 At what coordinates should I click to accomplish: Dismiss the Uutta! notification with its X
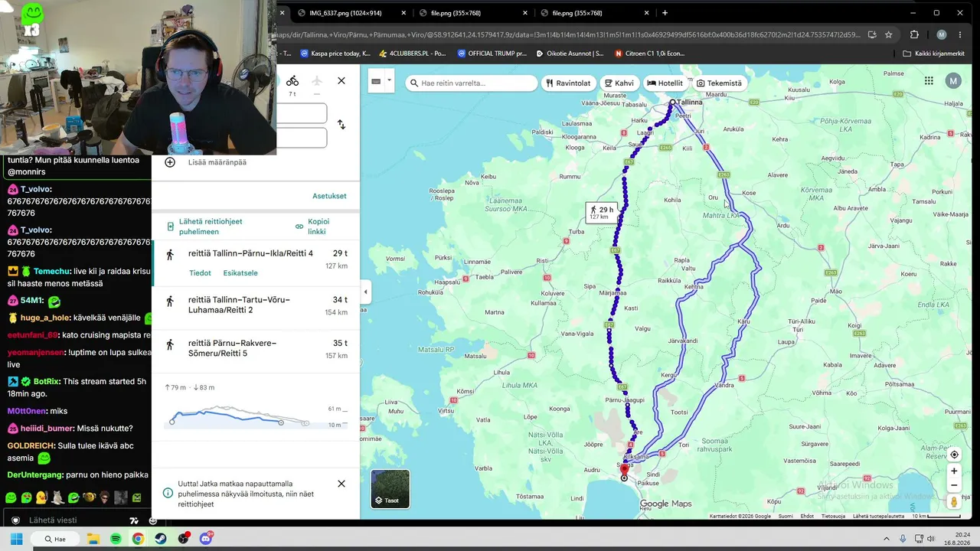(341, 484)
